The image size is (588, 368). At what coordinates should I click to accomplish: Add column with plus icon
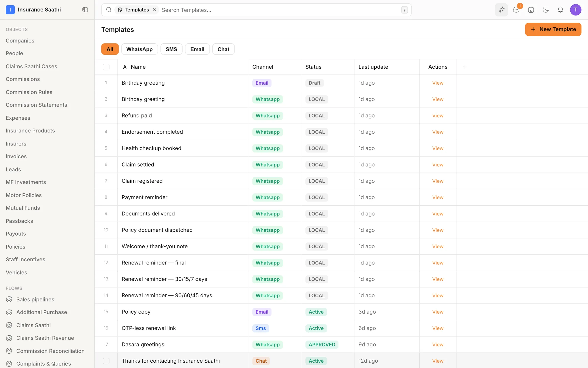tap(465, 67)
